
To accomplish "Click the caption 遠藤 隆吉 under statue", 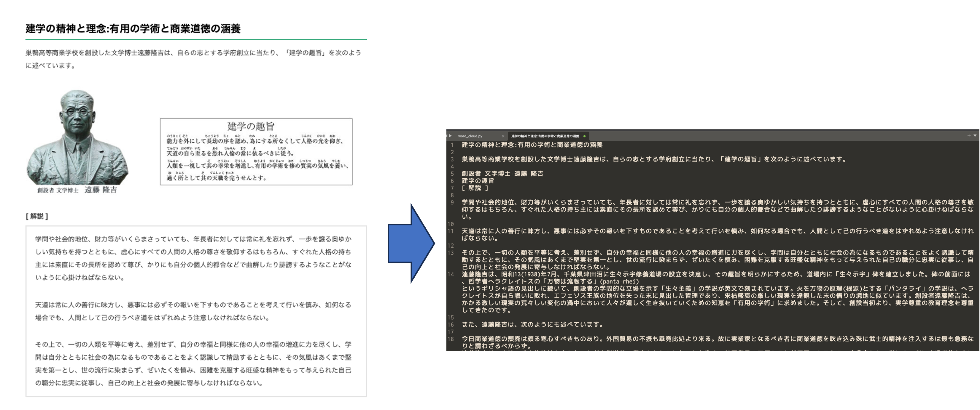I will tap(101, 190).
